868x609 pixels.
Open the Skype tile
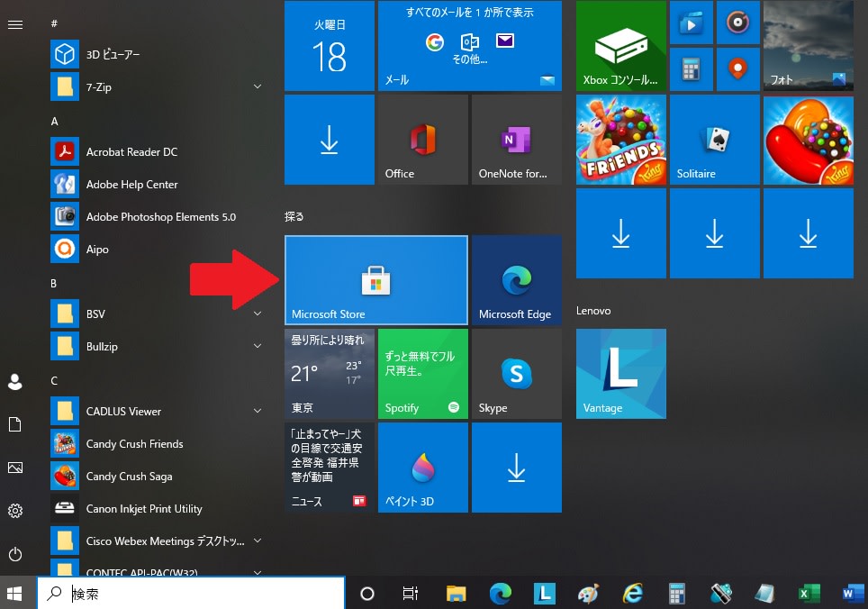517,374
